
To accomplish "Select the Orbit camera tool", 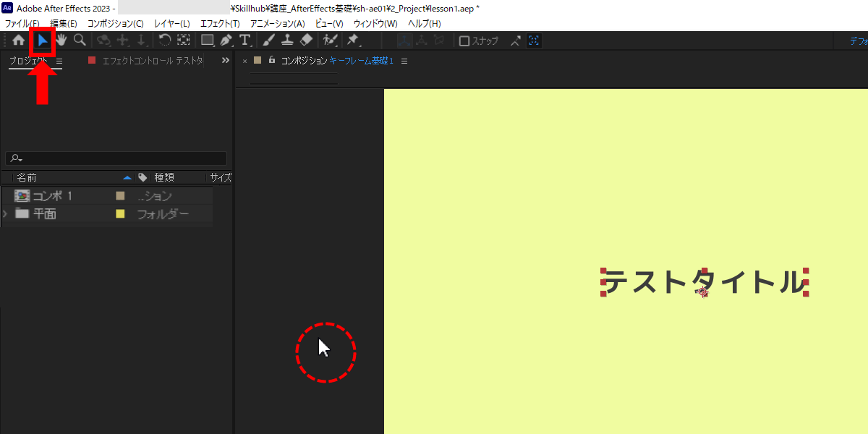I will 104,41.
